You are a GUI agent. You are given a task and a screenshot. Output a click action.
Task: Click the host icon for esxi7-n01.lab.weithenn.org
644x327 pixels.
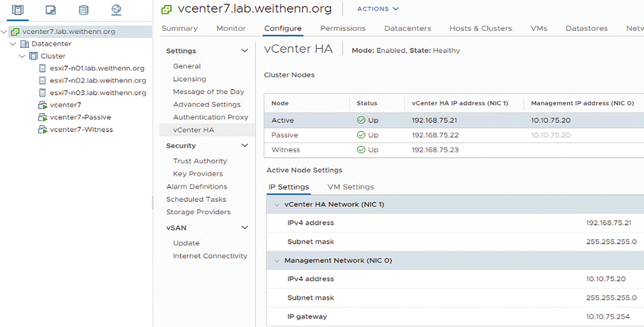point(42,69)
